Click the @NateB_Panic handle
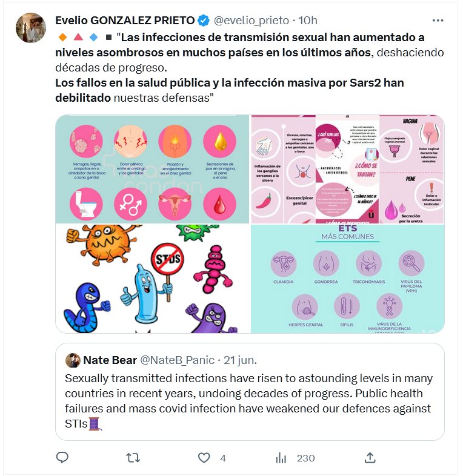The image size is (463, 476). (x=177, y=360)
